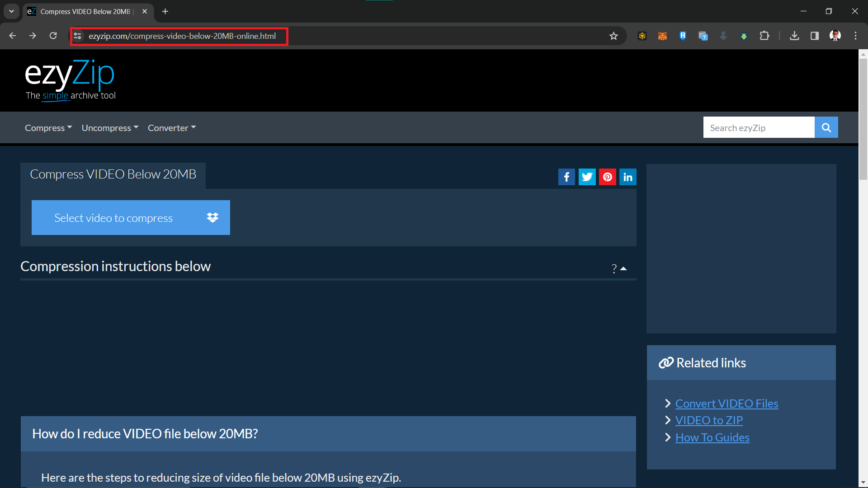Viewport: 868px width, 488px height.
Task: Open the Binance wallet extension
Action: tap(642, 36)
